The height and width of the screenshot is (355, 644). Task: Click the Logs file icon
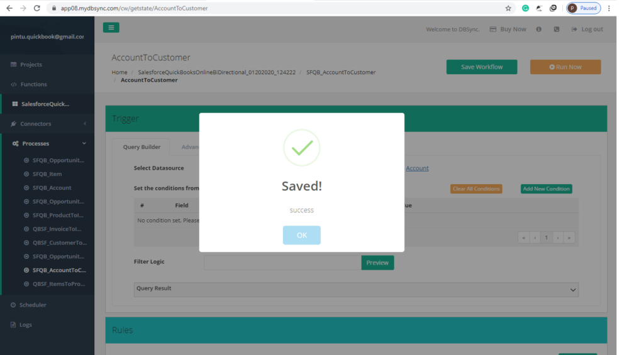[13, 325]
